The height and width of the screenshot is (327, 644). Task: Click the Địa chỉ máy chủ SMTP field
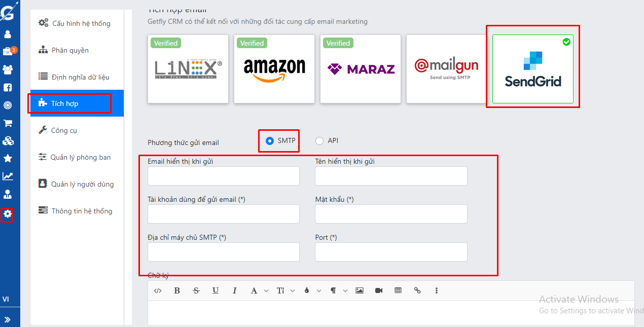tap(223, 252)
